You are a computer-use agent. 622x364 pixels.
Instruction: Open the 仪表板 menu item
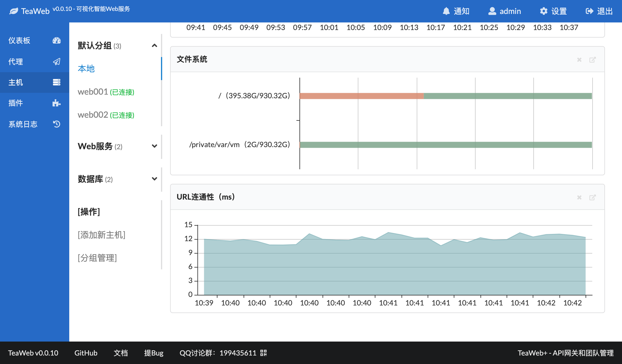(35, 40)
